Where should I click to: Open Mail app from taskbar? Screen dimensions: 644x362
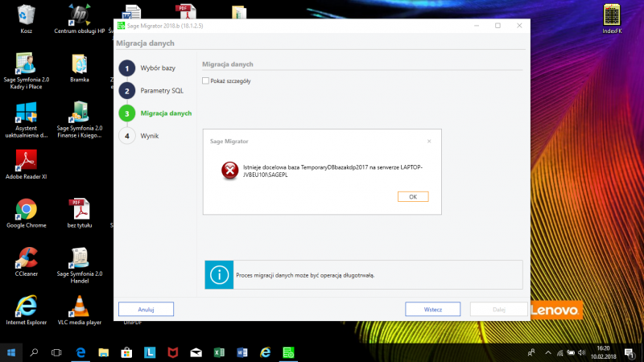[x=196, y=352]
